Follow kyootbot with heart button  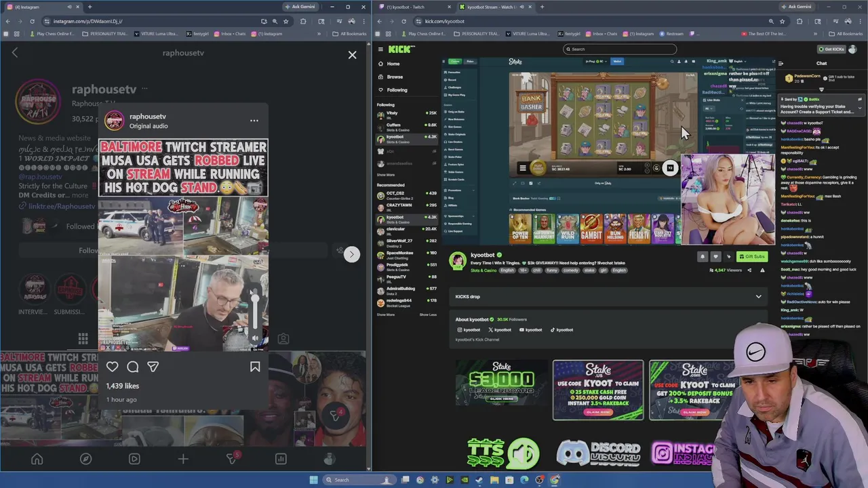tap(715, 256)
